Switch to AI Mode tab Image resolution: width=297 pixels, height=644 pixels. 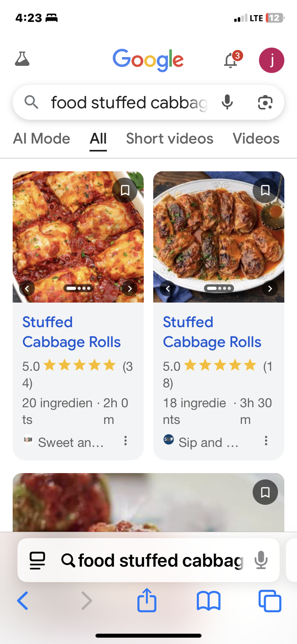(x=42, y=138)
